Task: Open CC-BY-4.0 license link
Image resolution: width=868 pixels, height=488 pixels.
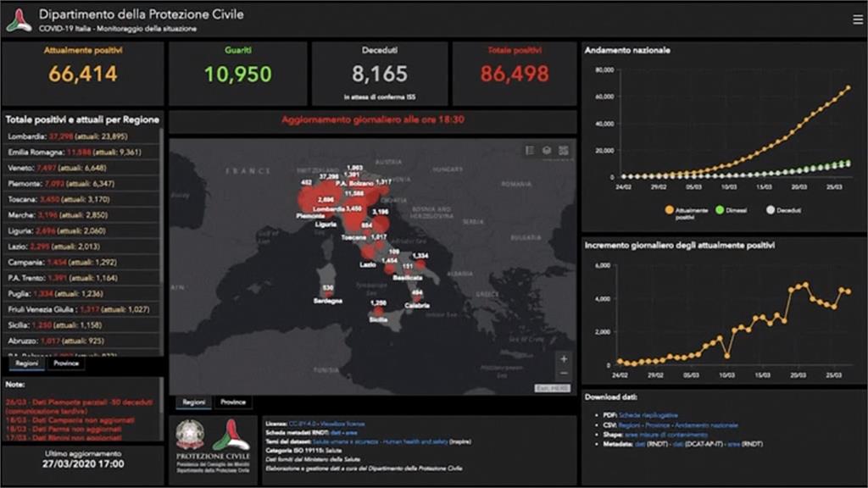Action: pos(303,424)
